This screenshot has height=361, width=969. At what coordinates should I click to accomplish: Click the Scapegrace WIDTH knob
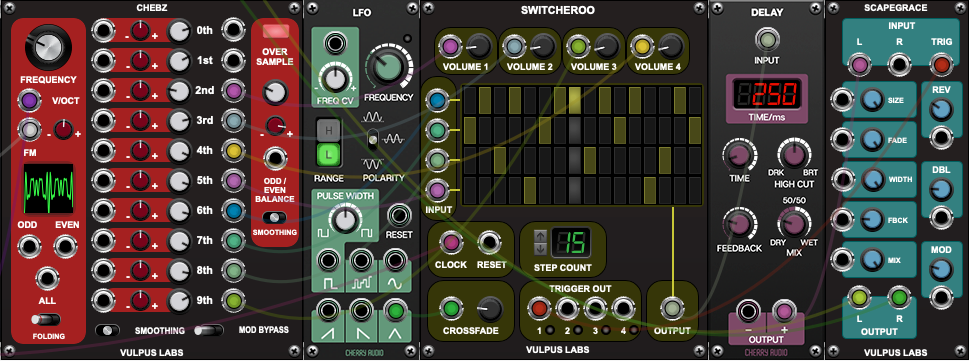(873, 180)
